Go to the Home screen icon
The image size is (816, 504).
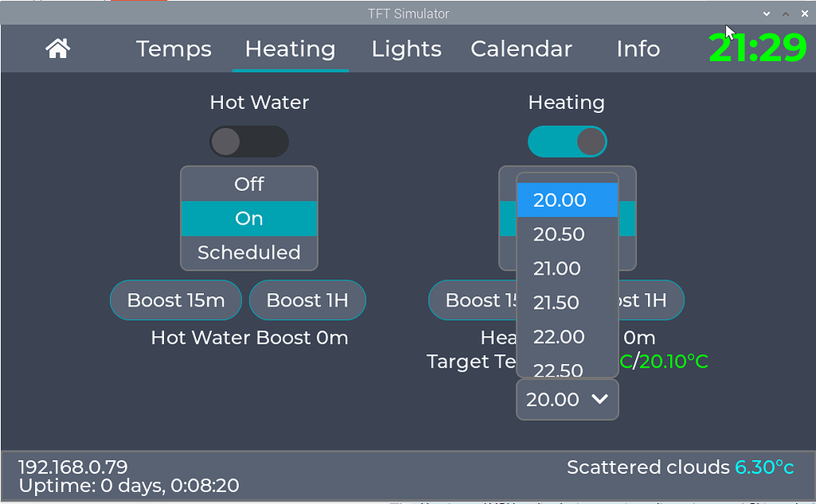pos(57,49)
